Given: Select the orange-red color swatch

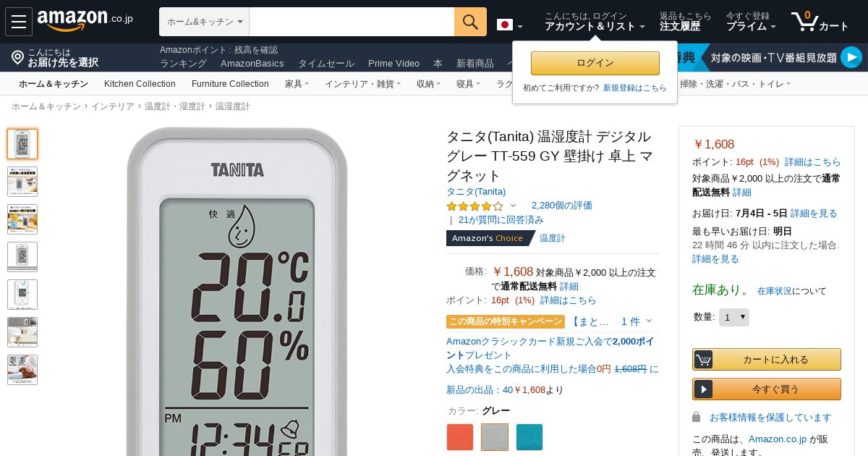Looking at the screenshot, I should click(460, 437).
